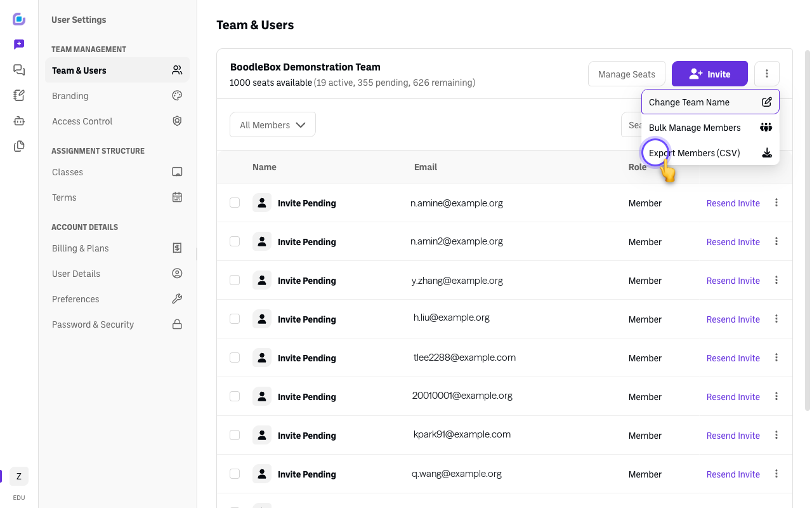Click the page vertical scrollbar
The height and width of the screenshot is (508, 812).
(808, 230)
